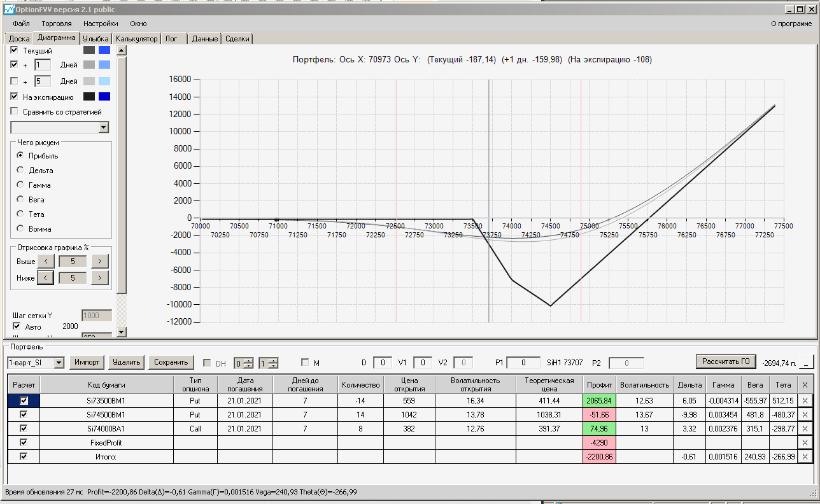Click the days field containing 5
This screenshot has height=504, width=820.
click(x=42, y=81)
